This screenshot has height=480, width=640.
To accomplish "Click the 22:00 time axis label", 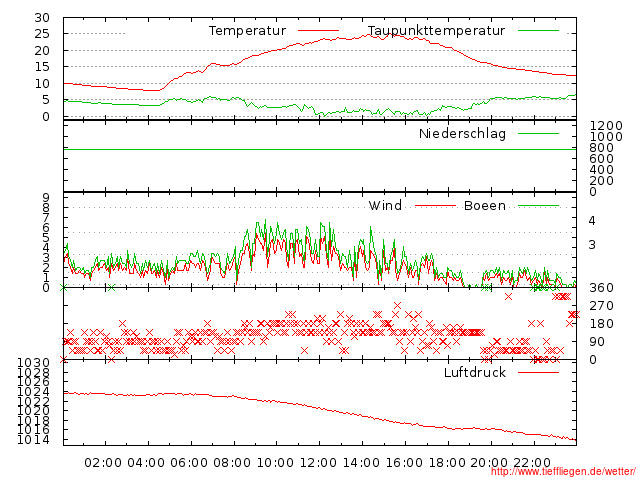I will [532, 463].
